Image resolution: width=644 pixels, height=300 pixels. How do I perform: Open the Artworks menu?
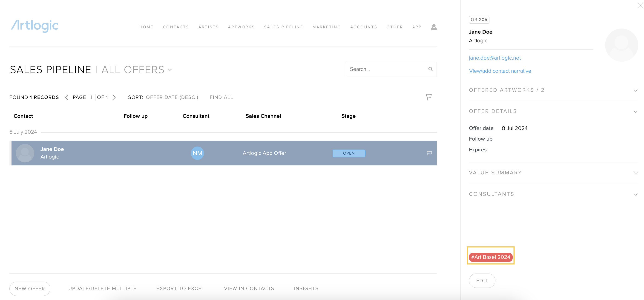[241, 27]
